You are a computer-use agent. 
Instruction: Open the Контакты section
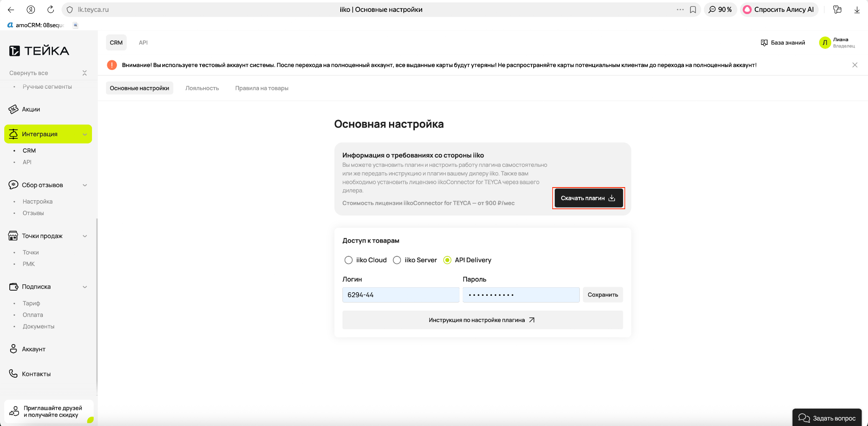(x=31, y=374)
